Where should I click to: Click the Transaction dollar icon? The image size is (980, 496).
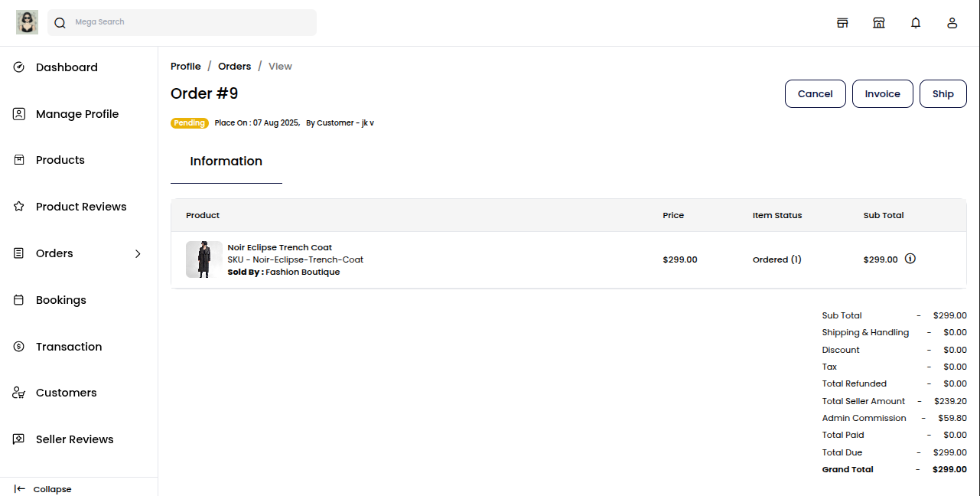[x=19, y=347]
